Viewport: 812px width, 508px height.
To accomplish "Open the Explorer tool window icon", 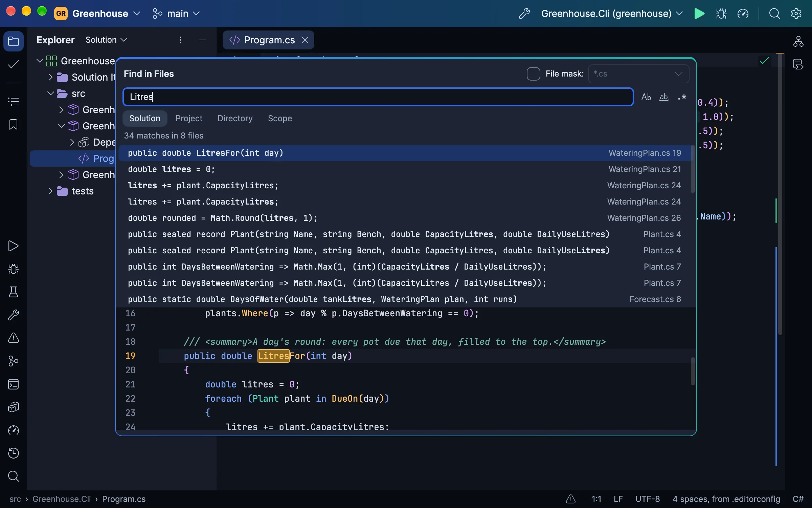I will click(x=14, y=41).
